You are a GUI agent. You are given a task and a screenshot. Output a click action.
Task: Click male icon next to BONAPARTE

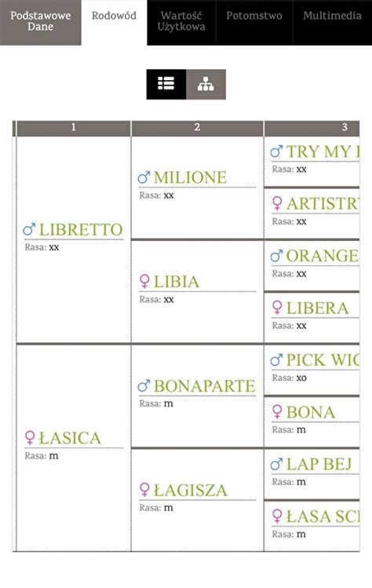click(144, 386)
